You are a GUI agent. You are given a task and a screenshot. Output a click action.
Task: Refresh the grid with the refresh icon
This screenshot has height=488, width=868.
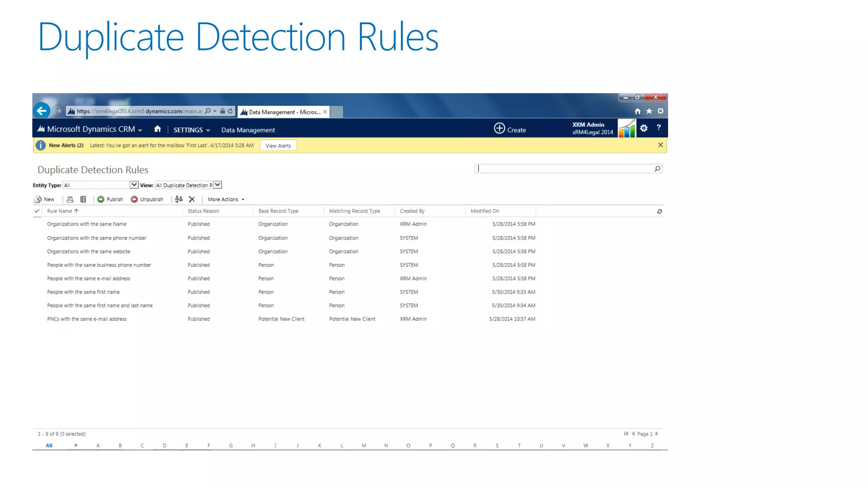[x=659, y=211]
